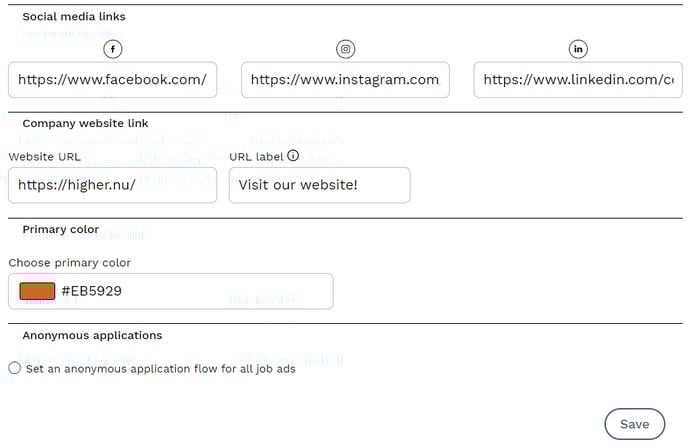
Task: Click the Facebook icon above the first field
Action: coord(112,49)
